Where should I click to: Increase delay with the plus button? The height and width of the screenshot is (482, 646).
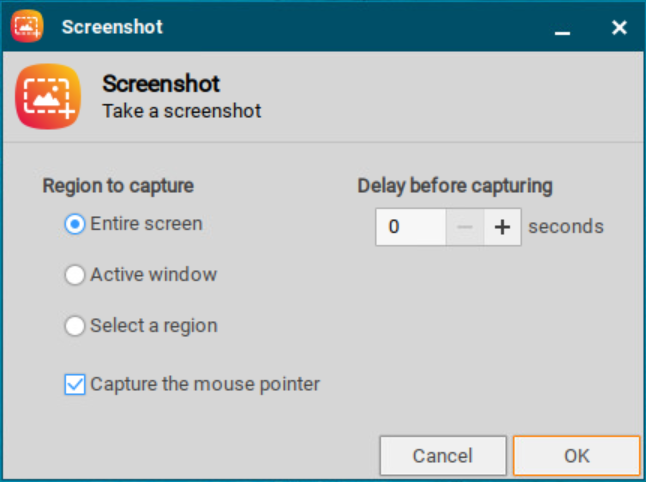pos(502,227)
